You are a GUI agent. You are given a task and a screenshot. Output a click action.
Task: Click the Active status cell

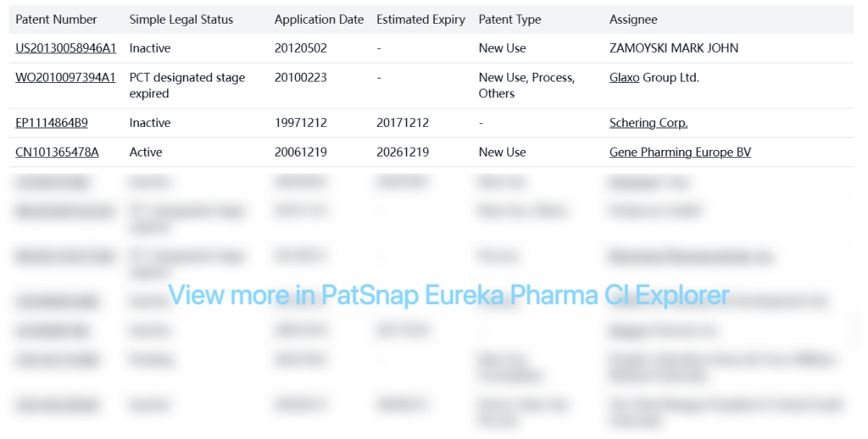pos(146,153)
